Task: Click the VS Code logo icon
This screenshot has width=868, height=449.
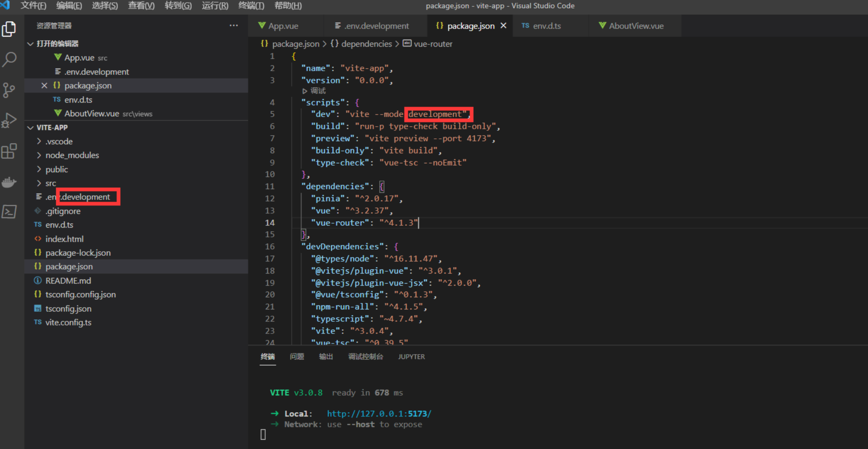Action: 5,5
